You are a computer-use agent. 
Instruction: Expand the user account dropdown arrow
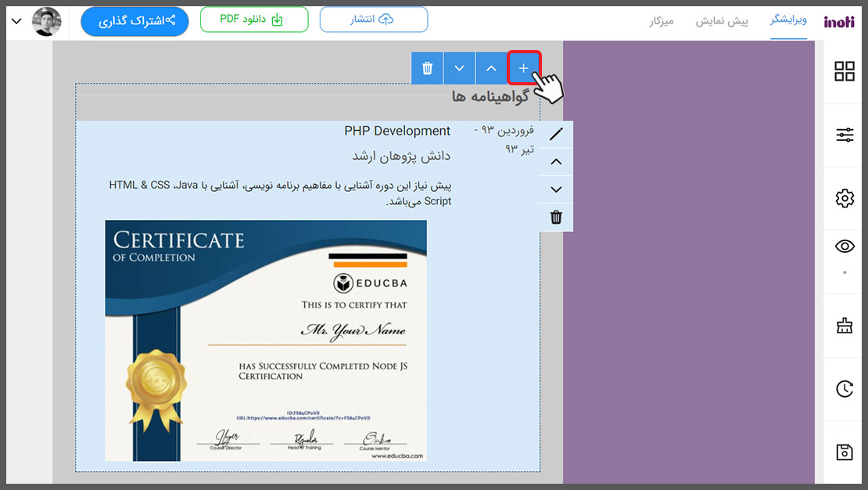click(x=16, y=21)
